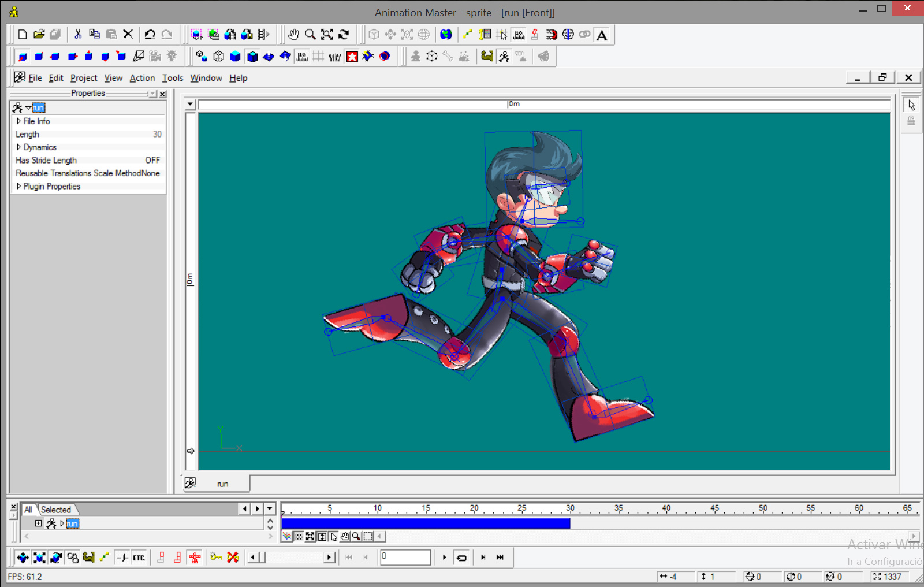Toggle the loop playback button
The height and width of the screenshot is (587, 924).
pyautogui.click(x=461, y=557)
